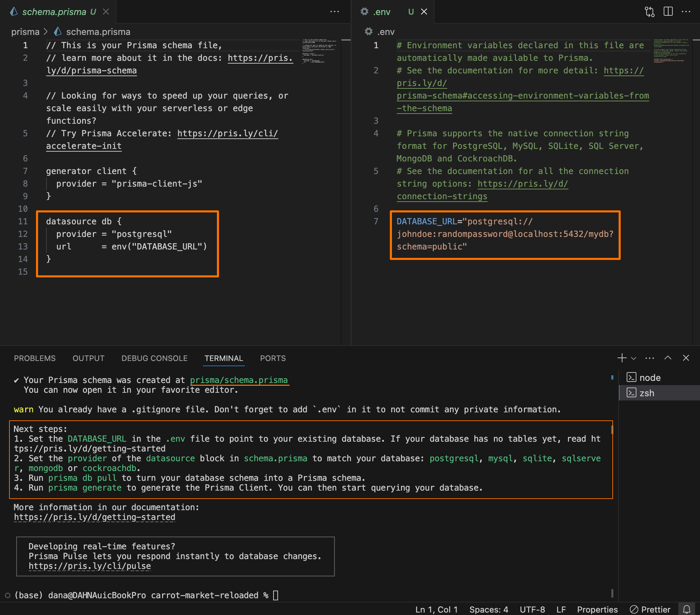The image size is (700, 615).
Task: Click line number 8 in schema.prisma
Action: [x=25, y=184]
